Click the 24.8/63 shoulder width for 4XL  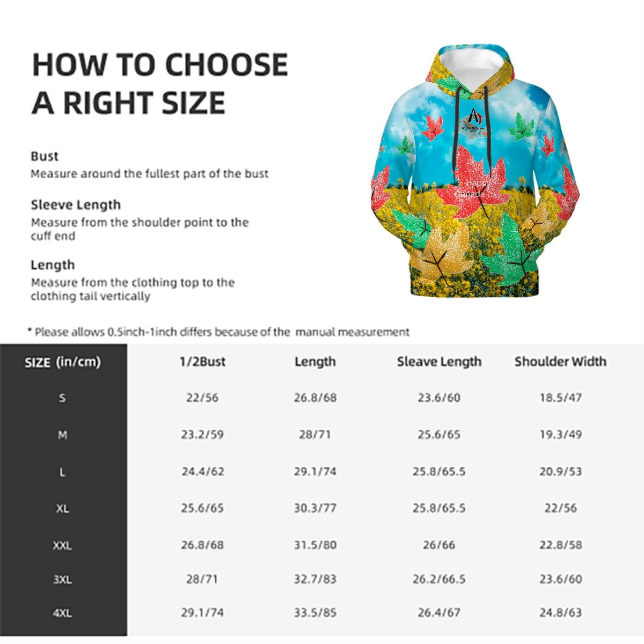[560, 612]
